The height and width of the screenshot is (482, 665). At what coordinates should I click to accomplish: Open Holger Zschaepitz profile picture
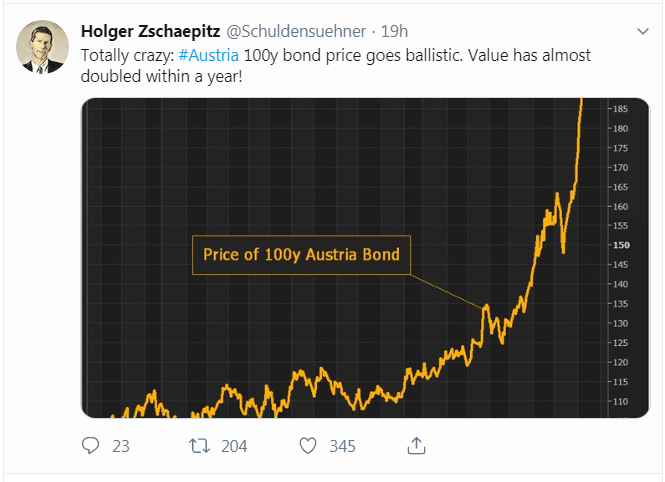42,47
